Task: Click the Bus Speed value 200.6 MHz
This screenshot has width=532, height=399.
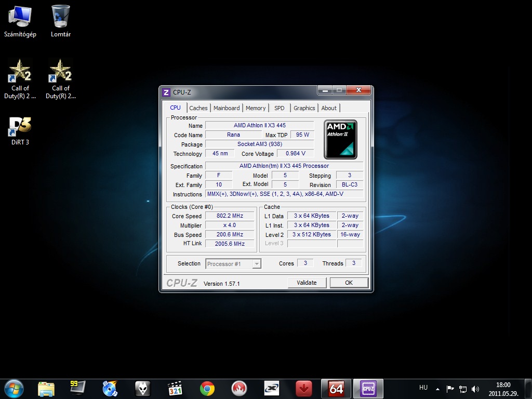Action: tap(230, 234)
